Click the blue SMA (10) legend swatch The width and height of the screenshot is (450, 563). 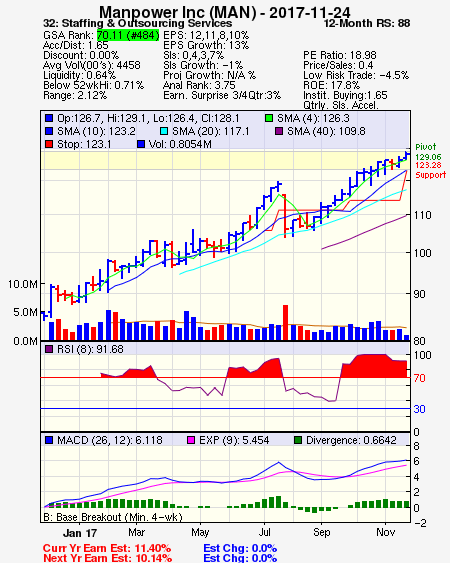click(x=49, y=131)
